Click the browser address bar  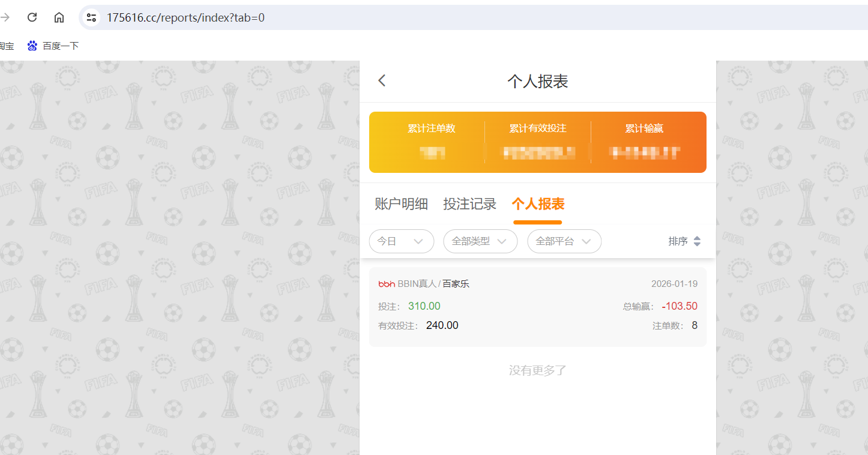click(240, 17)
